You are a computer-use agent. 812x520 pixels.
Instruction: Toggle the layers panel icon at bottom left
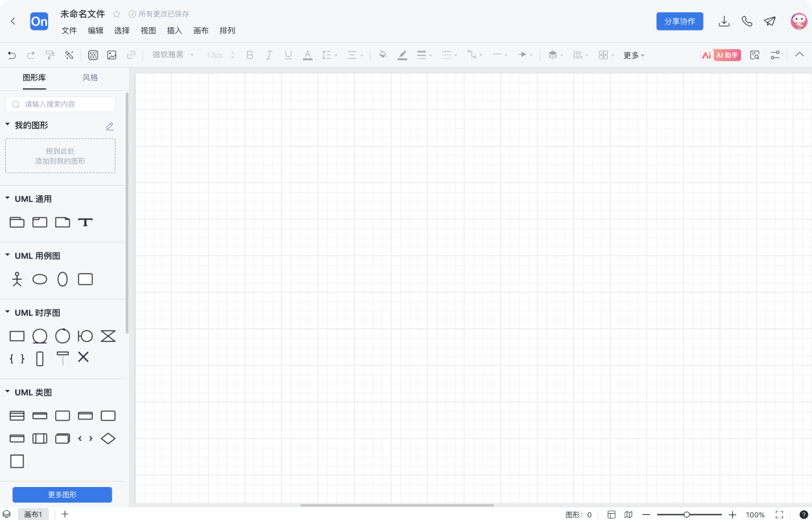[6, 514]
